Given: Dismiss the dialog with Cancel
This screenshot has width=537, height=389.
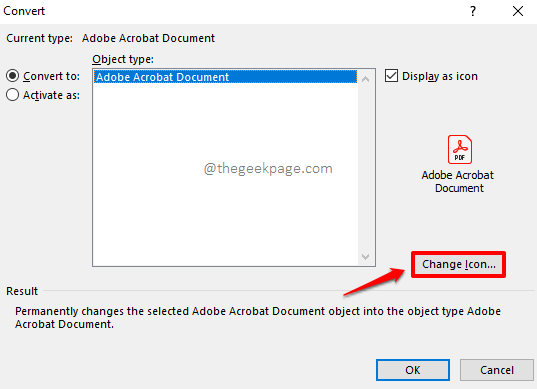Looking at the screenshot, I should pyautogui.click(x=497, y=370).
